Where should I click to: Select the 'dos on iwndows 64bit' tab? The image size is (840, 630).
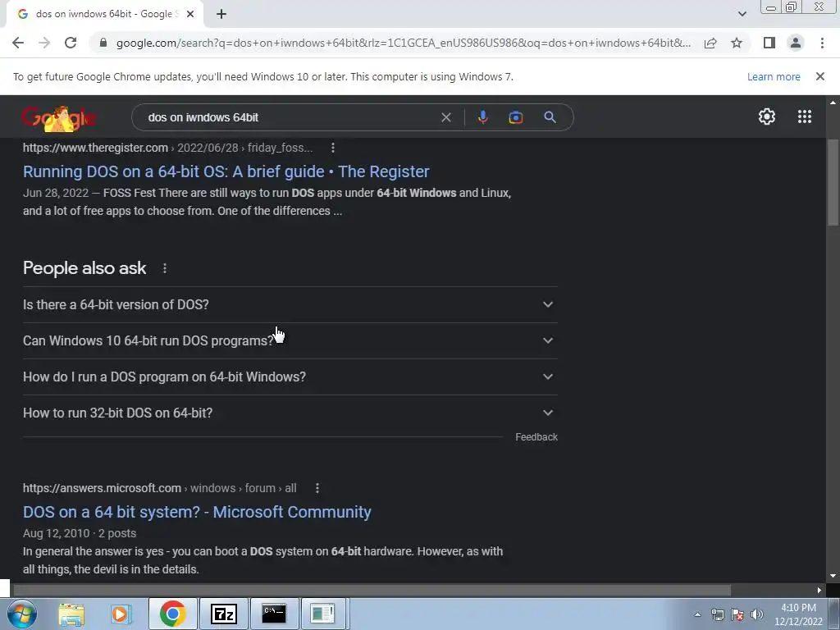point(105,14)
